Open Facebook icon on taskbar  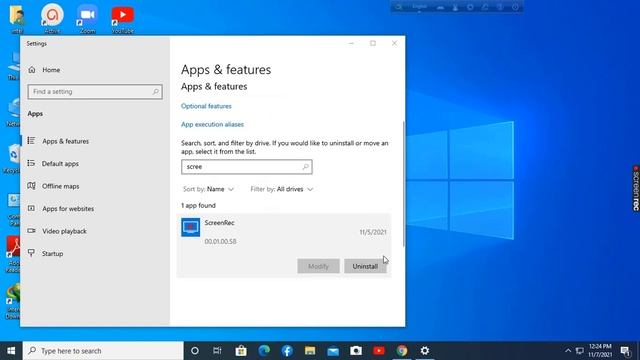click(x=287, y=351)
